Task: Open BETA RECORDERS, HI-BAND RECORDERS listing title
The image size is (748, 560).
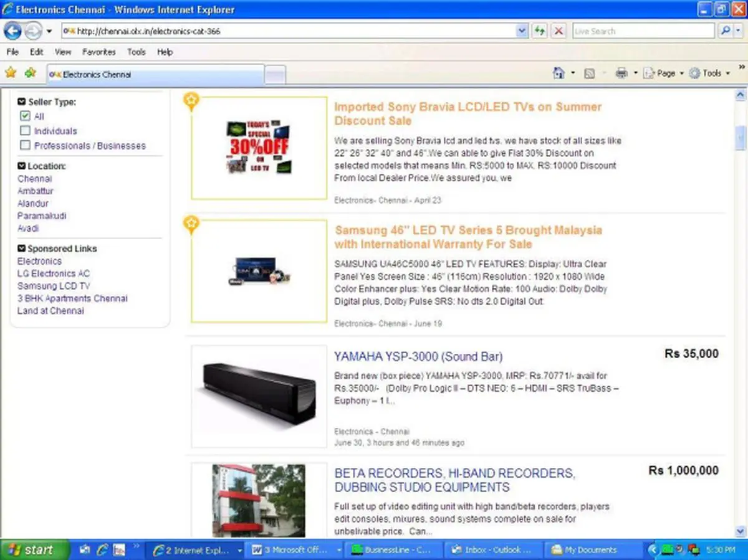Action: click(x=454, y=480)
